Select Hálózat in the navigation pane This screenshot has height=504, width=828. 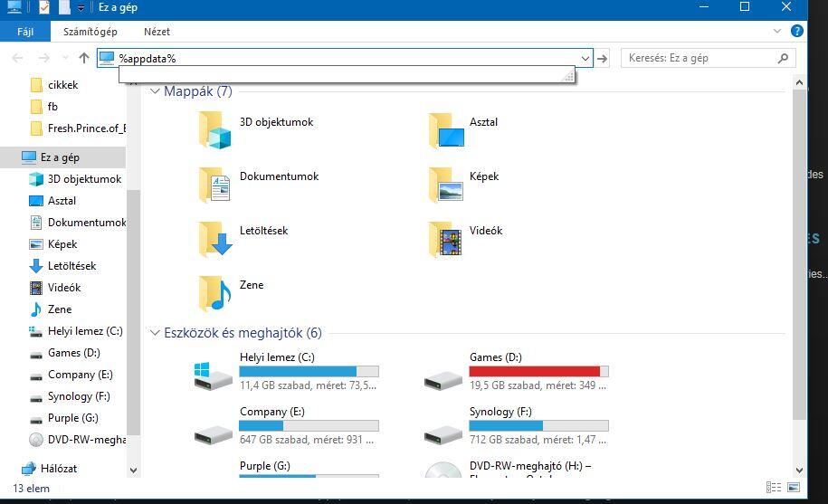[59, 469]
